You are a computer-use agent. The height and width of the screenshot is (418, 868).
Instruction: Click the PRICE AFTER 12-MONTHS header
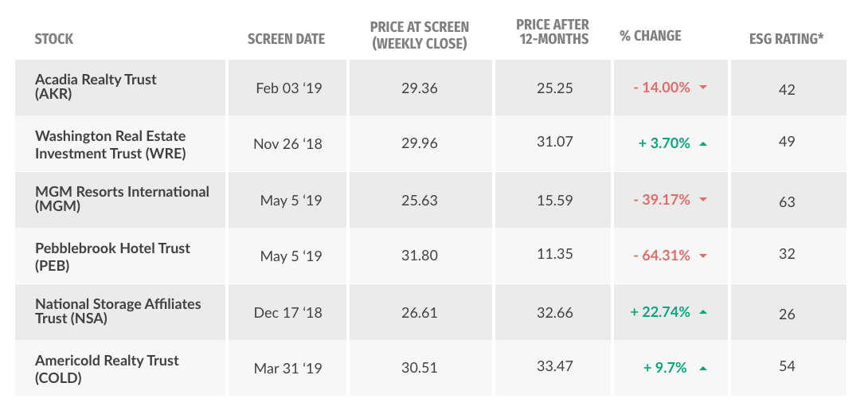[x=552, y=33]
